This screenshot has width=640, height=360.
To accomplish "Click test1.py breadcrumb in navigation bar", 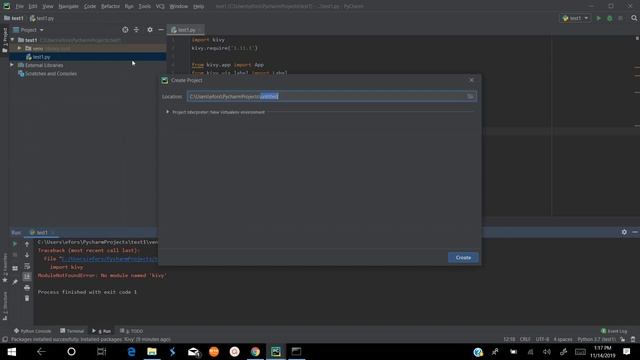I will pyautogui.click(x=42, y=18).
